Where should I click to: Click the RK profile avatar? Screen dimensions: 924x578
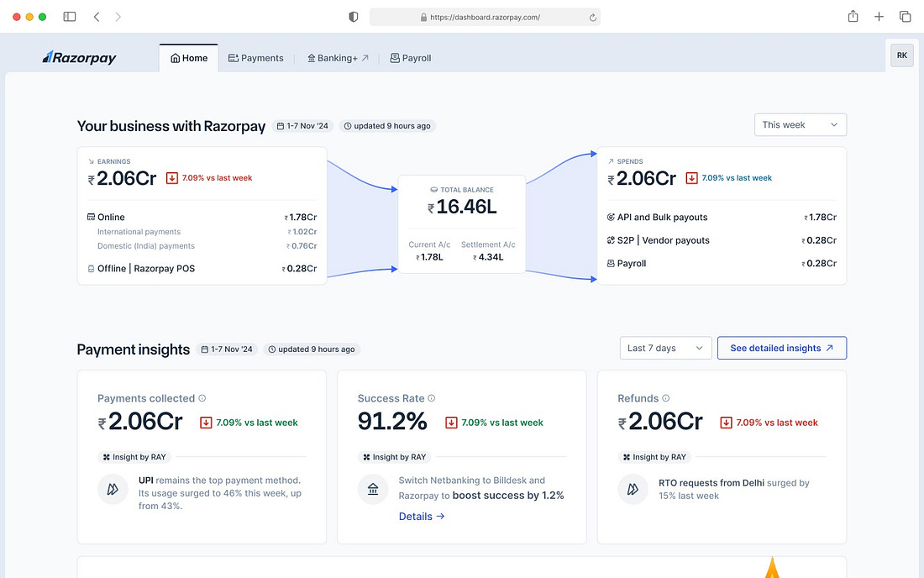pyautogui.click(x=901, y=55)
